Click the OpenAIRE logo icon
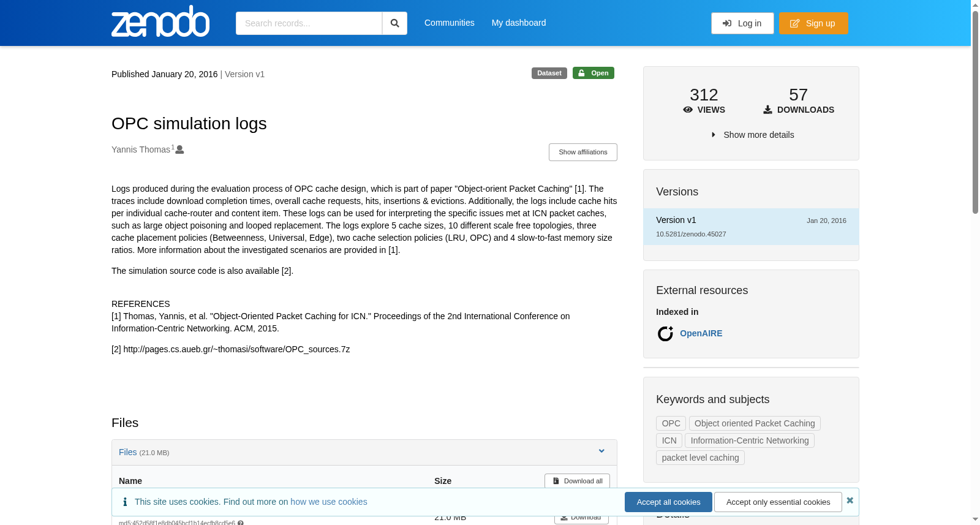This screenshot has height=525, width=980. point(665,333)
